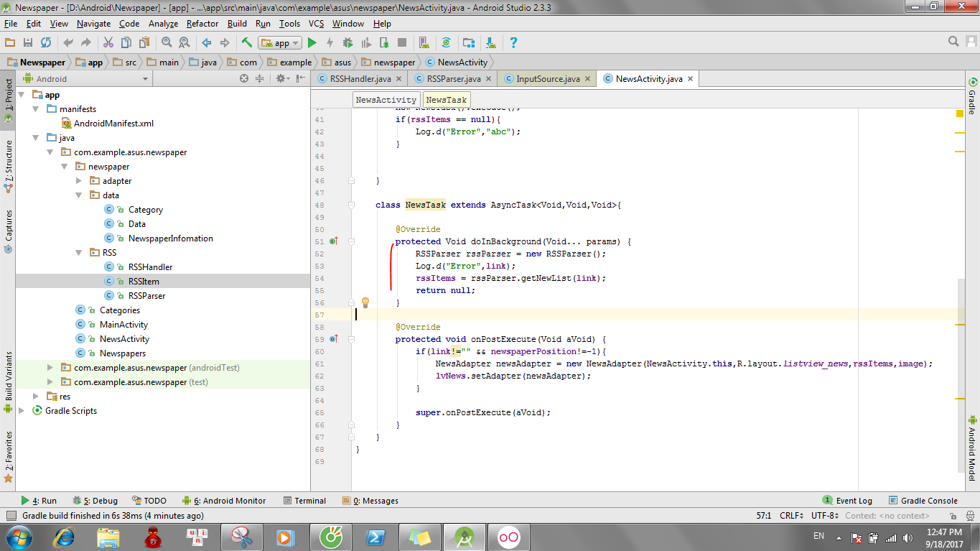Open MainActivity in the project tree
980x551 pixels.
point(123,325)
